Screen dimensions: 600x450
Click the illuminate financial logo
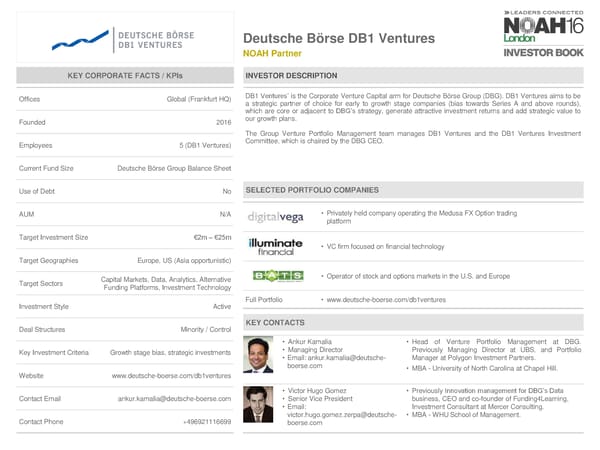click(275, 246)
